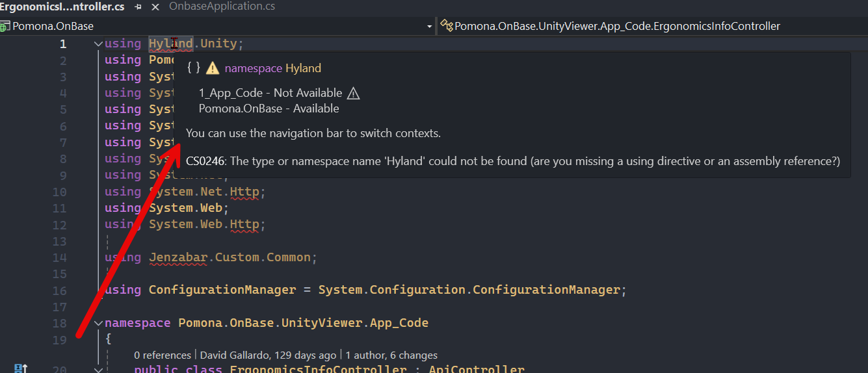Click the '0 references' CodeLens link
The width and height of the screenshot is (868, 373).
pos(163,355)
